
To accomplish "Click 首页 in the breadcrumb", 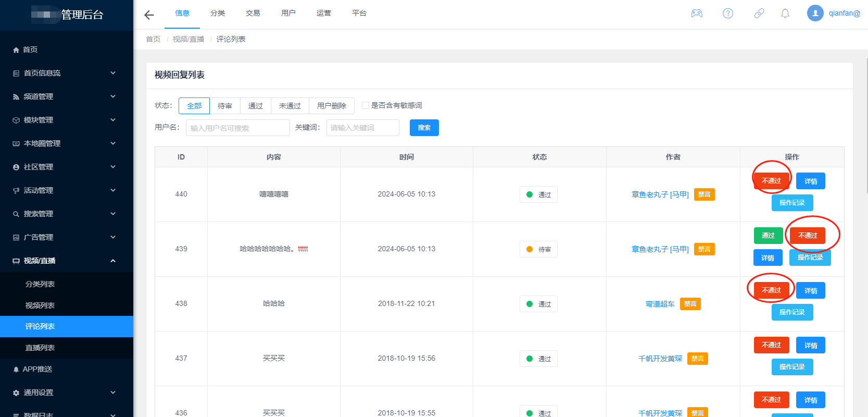I will coord(153,39).
